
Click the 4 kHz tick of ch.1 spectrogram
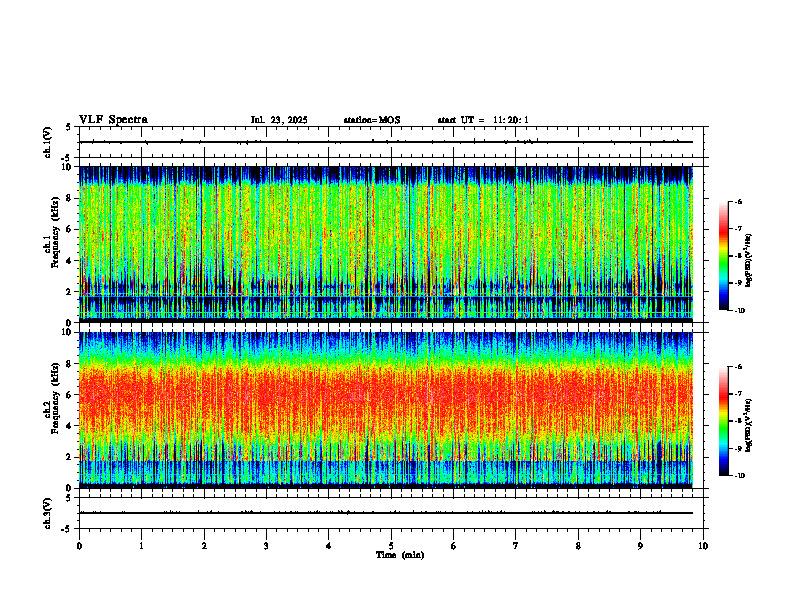[70, 261]
